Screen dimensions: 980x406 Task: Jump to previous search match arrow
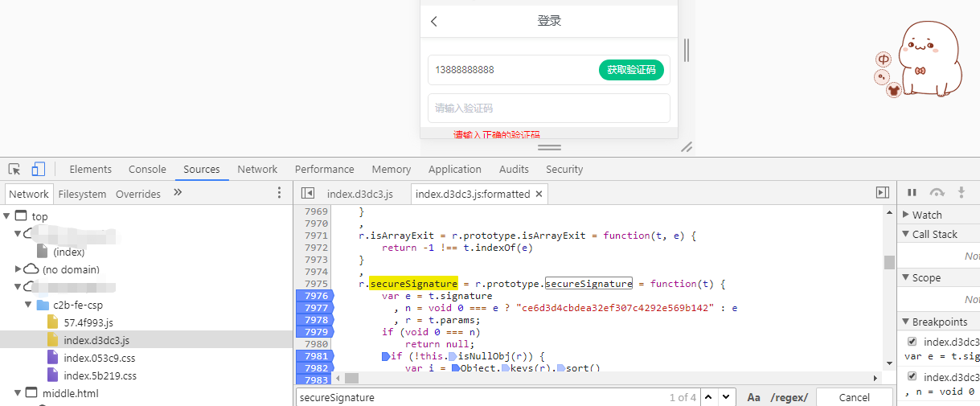point(709,397)
